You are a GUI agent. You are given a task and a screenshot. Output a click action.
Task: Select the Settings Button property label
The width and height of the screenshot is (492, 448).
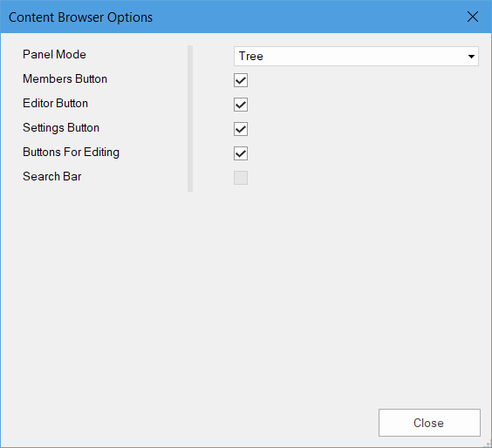(x=61, y=128)
